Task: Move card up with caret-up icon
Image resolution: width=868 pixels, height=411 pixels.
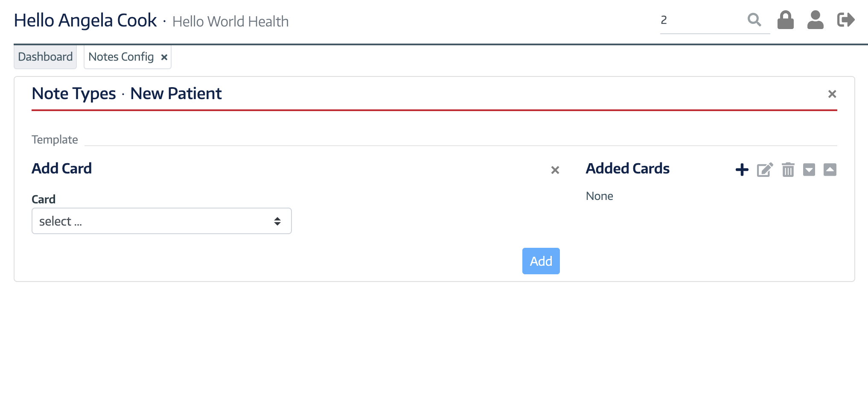Action: (830, 170)
